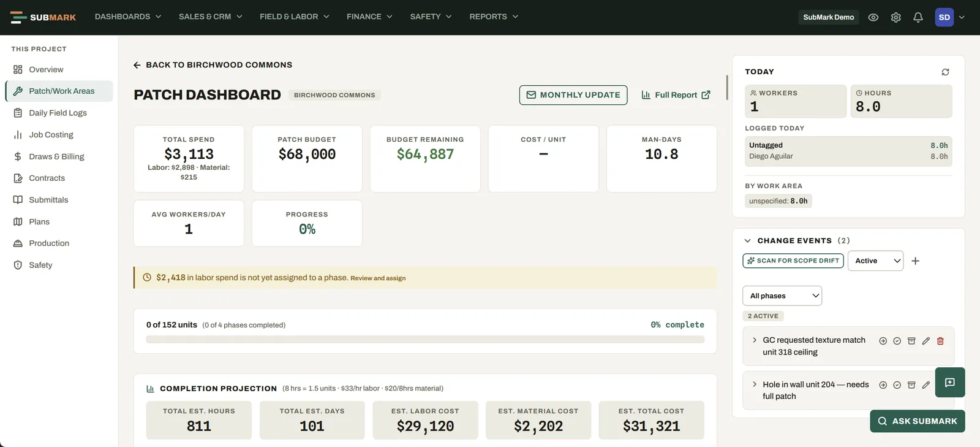Open the feedback chat floating button
Screen dimensions: 980x447
[950, 383]
